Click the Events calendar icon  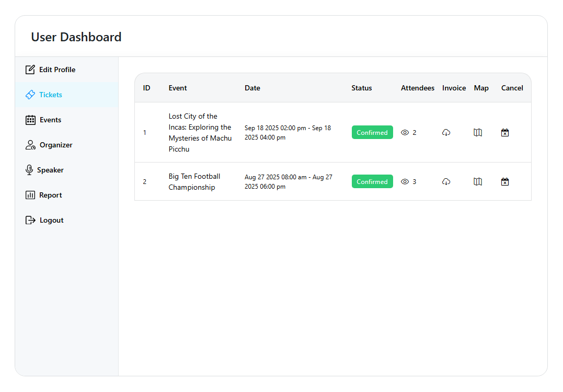coord(29,119)
